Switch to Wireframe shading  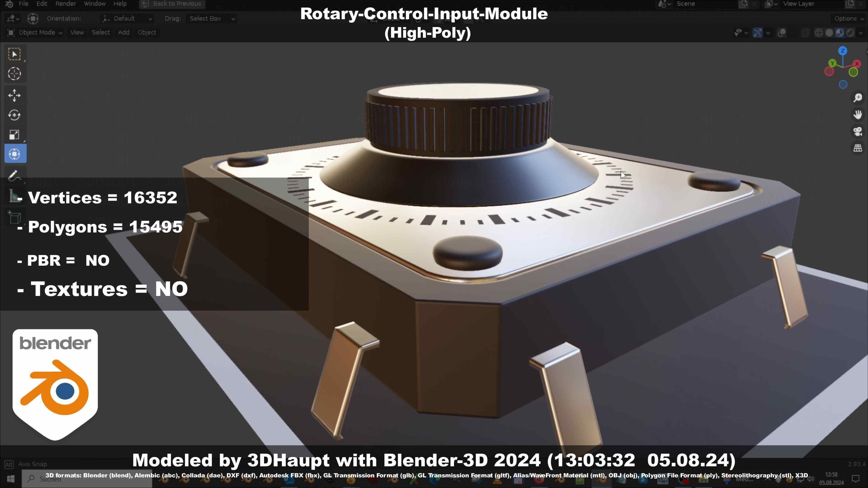(x=818, y=33)
